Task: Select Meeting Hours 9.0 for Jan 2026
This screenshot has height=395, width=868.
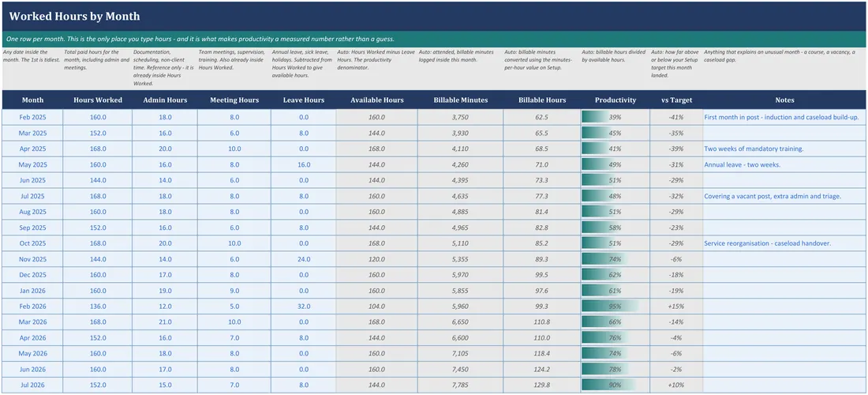Action: pyautogui.click(x=234, y=290)
